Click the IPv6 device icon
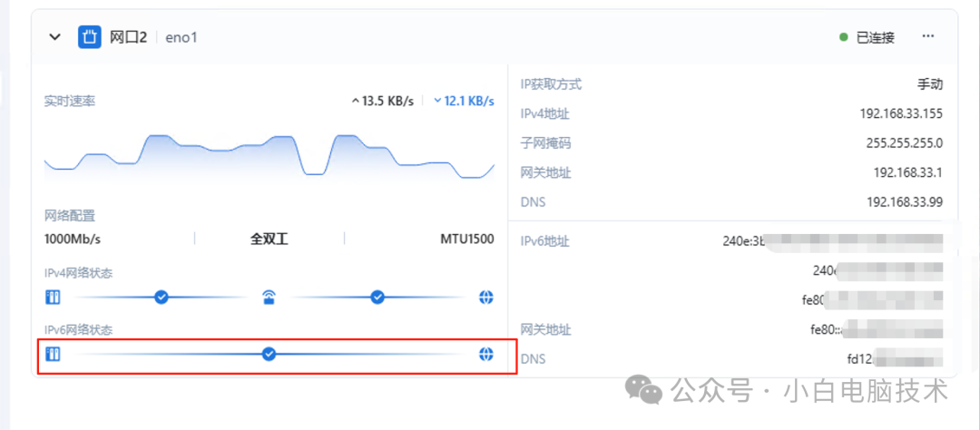Image resolution: width=980 pixels, height=430 pixels. (x=54, y=355)
